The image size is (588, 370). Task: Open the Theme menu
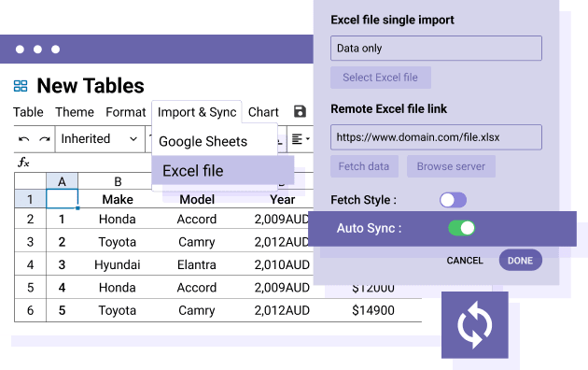click(75, 112)
